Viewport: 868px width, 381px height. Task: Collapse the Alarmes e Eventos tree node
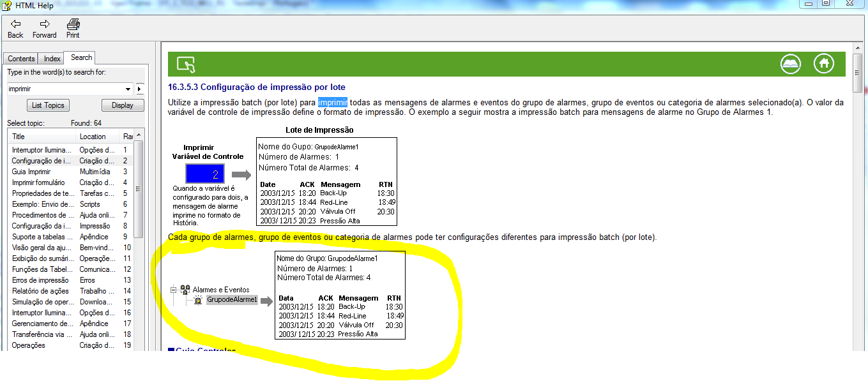tap(173, 290)
